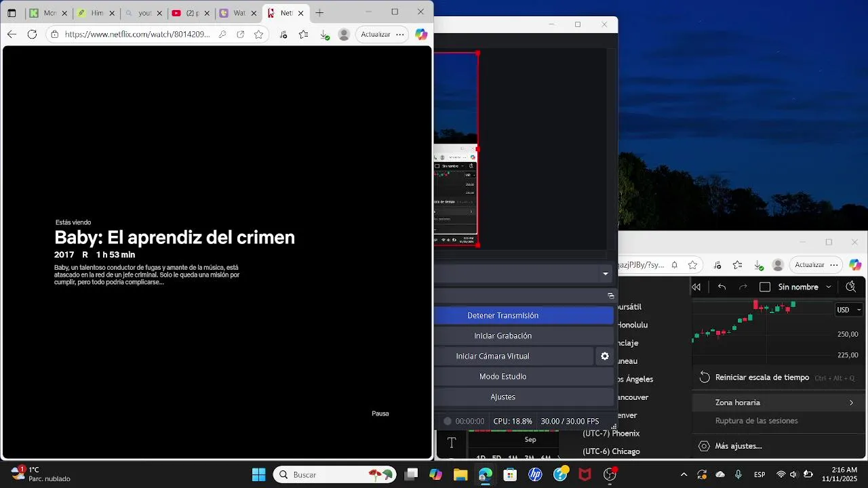Viewport: 868px width, 488px height.
Task: Click Actualizar button in Netflix browser
Action: (x=375, y=34)
